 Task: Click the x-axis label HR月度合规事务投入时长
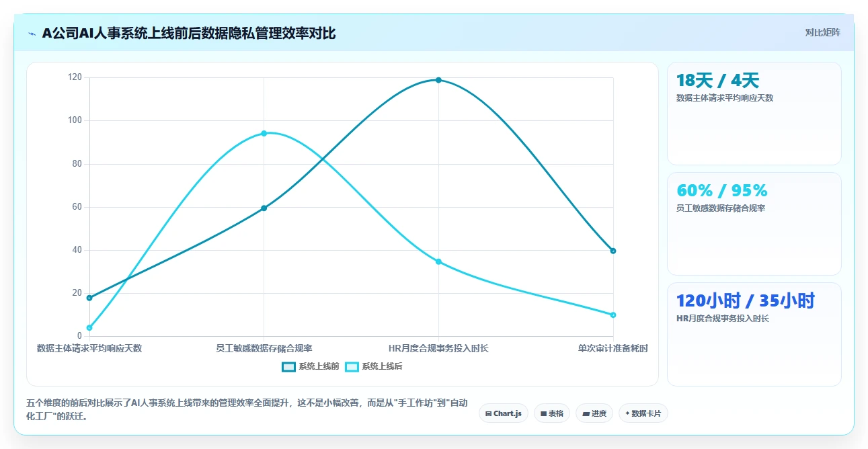tap(438, 348)
